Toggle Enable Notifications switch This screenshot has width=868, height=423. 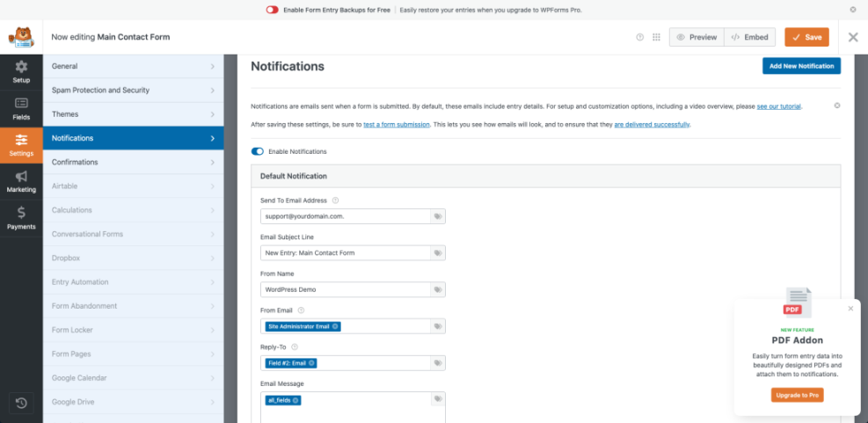point(258,151)
